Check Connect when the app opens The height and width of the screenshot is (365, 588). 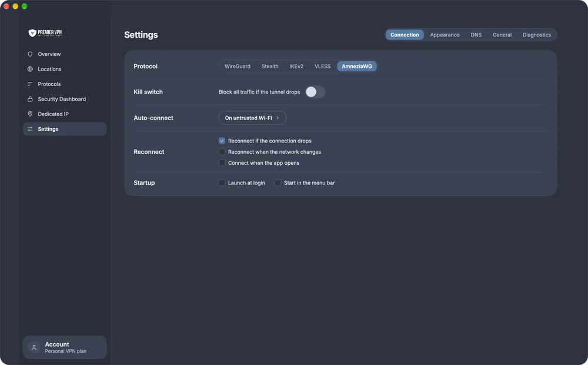222,163
